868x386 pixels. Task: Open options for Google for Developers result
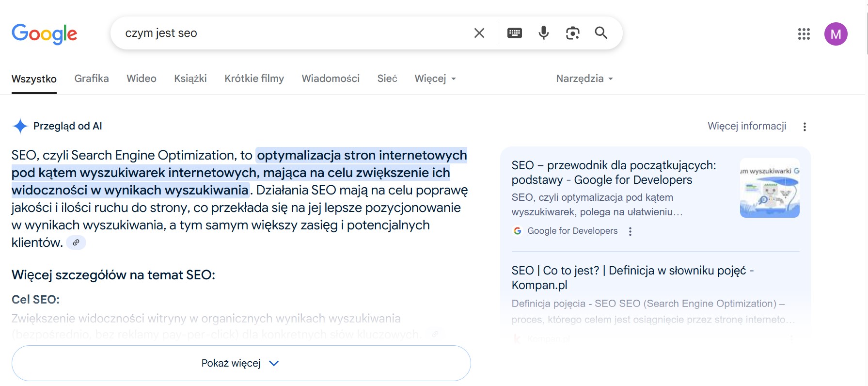(630, 231)
